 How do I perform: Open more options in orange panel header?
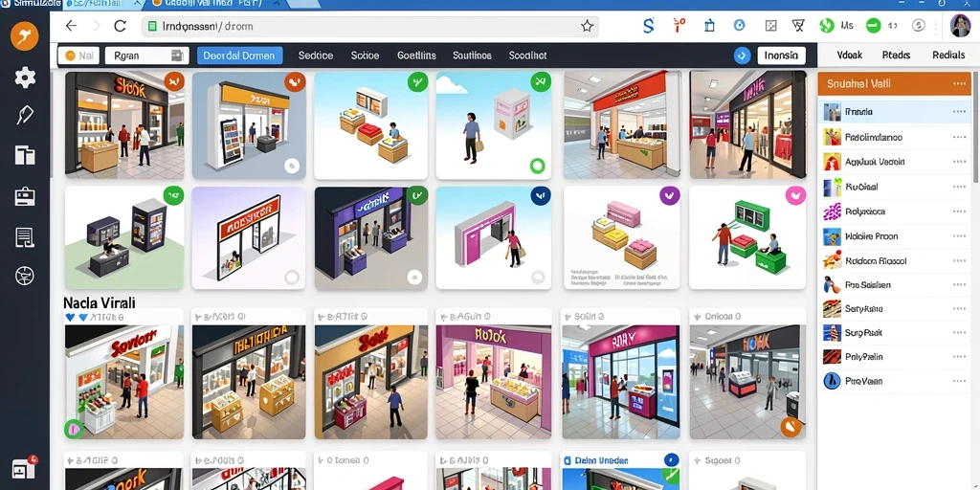click(x=959, y=84)
